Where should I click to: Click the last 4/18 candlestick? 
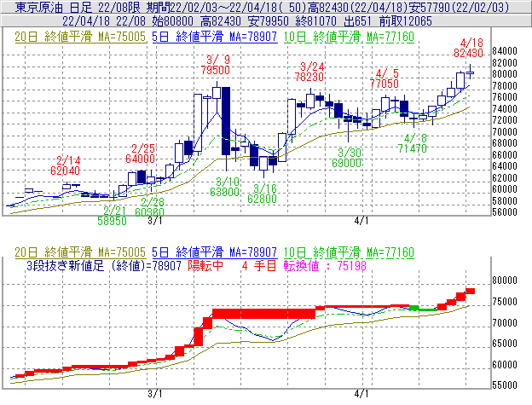point(470,72)
